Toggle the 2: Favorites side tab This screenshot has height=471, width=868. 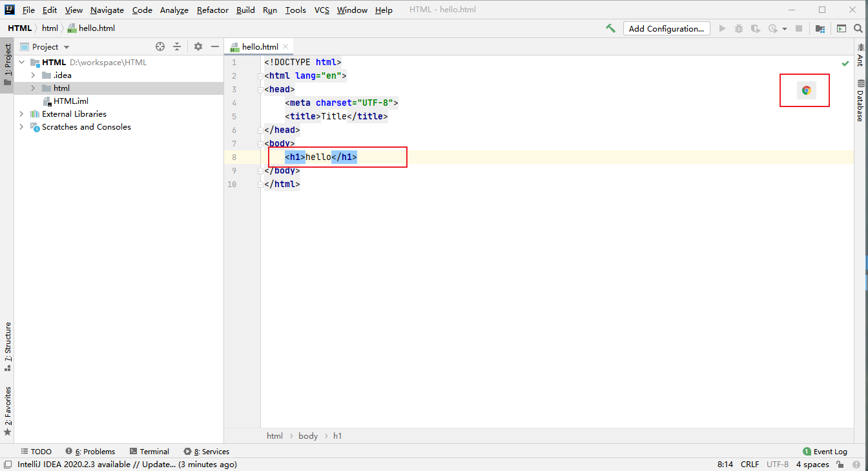(7, 411)
